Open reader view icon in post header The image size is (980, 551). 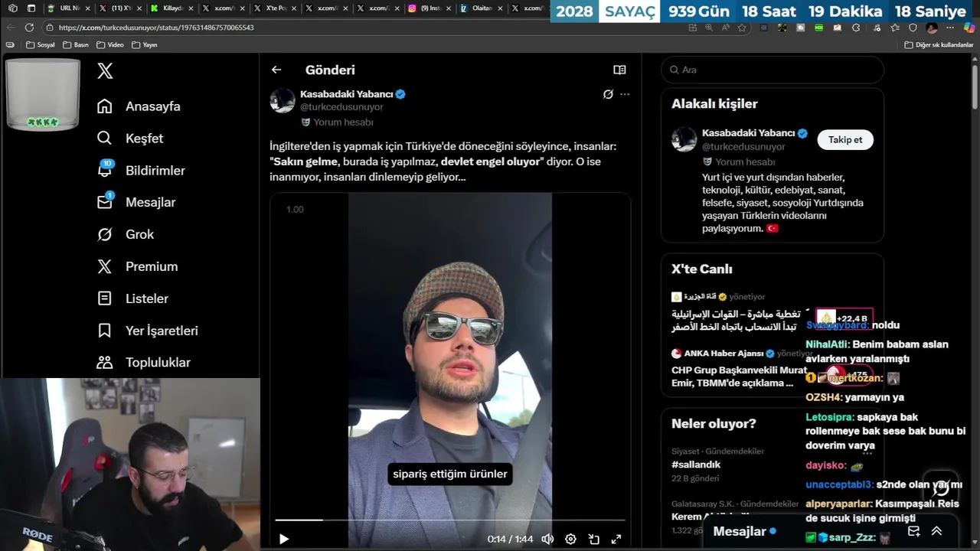click(619, 70)
